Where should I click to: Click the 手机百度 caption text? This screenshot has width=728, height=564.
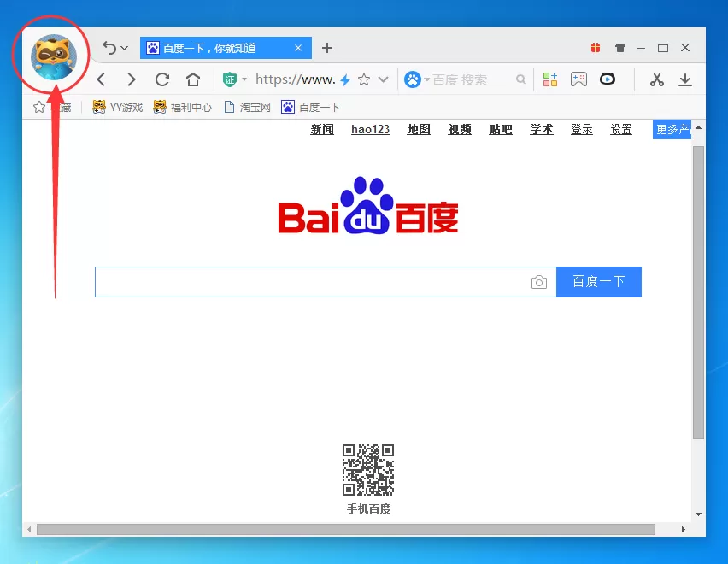368,508
